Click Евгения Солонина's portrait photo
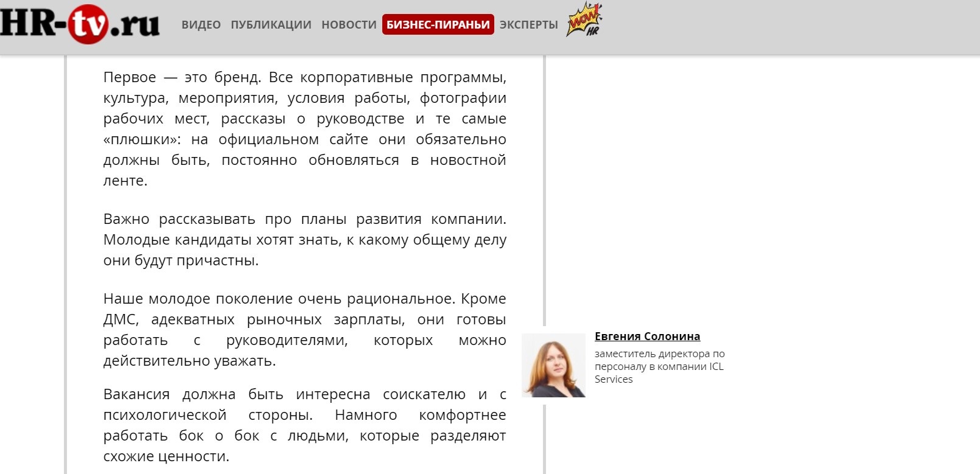This screenshot has height=474, width=980. pyautogui.click(x=554, y=365)
